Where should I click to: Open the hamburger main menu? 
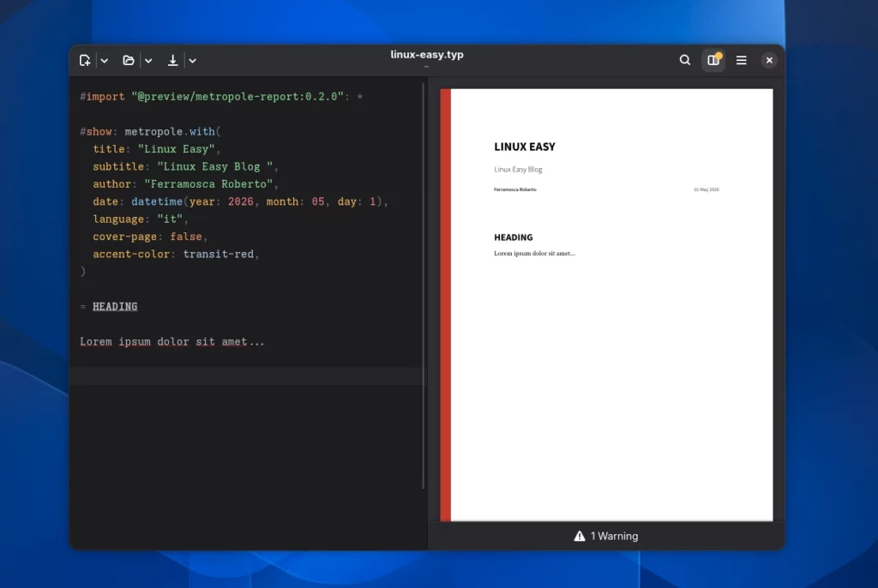(742, 60)
